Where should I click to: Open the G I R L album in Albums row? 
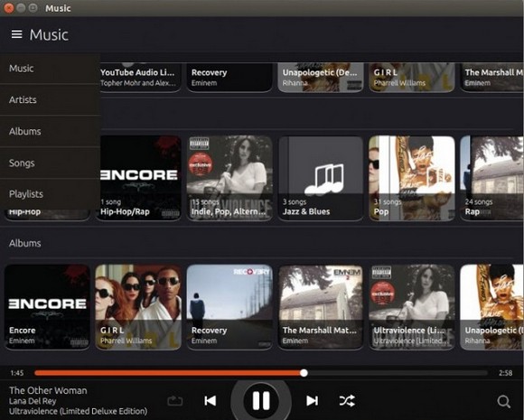pos(138,307)
